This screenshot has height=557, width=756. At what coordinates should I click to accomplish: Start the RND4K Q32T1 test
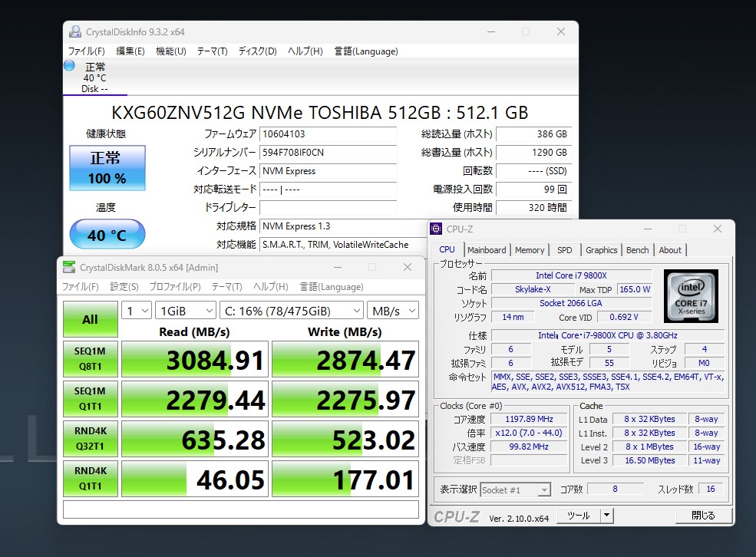click(x=90, y=439)
